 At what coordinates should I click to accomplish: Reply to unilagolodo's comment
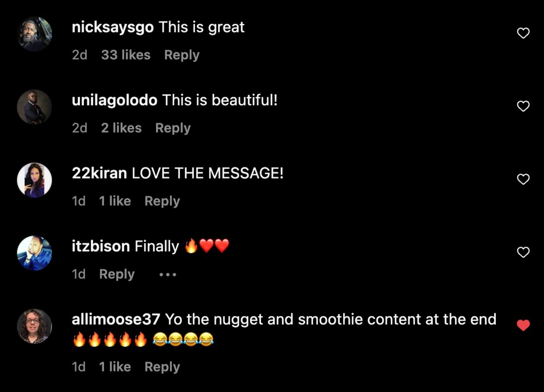(173, 128)
